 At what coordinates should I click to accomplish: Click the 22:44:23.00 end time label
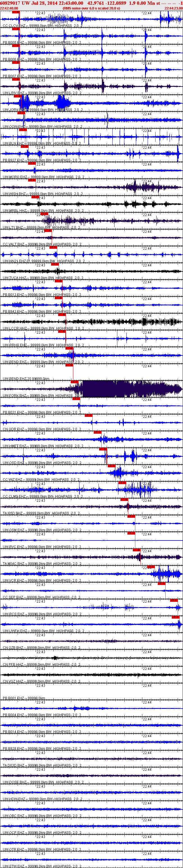click(x=173, y=8)
